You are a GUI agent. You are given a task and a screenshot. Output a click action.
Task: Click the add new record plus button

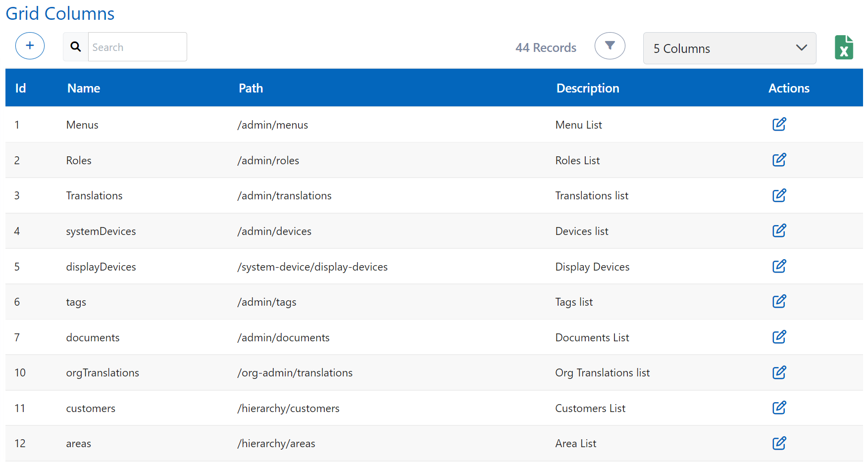click(x=30, y=46)
